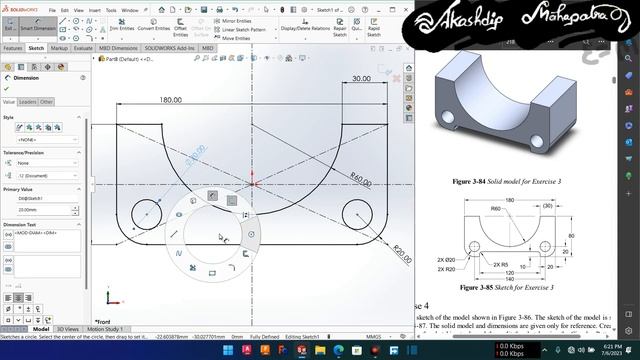The height and width of the screenshot is (360, 640).
Task: Click Repair Sketch tool
Action: pos(340,27)
